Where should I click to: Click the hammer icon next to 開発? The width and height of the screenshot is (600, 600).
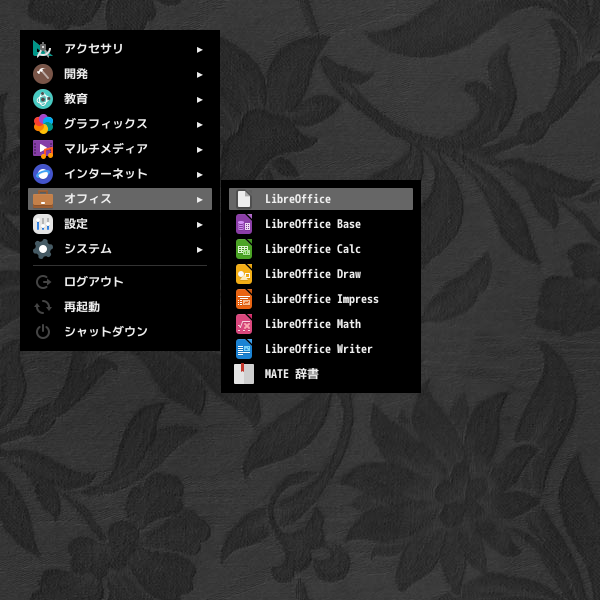point(43,74)
